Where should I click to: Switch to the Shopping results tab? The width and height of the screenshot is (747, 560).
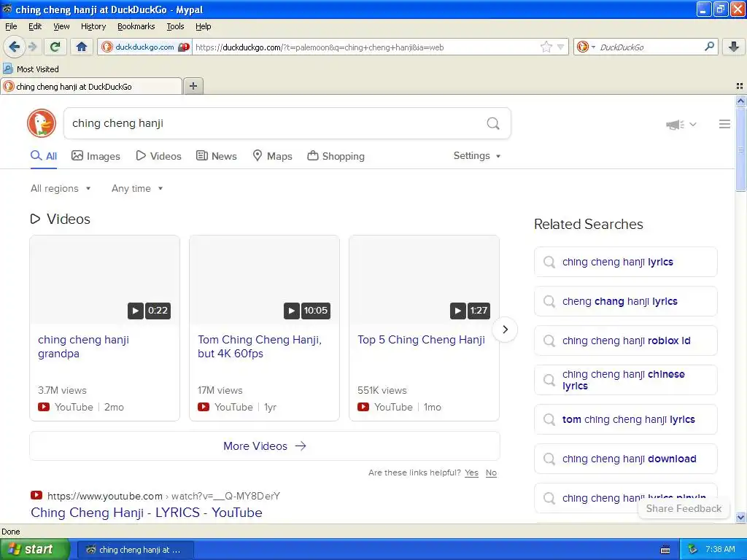click(x=336, y=156)
